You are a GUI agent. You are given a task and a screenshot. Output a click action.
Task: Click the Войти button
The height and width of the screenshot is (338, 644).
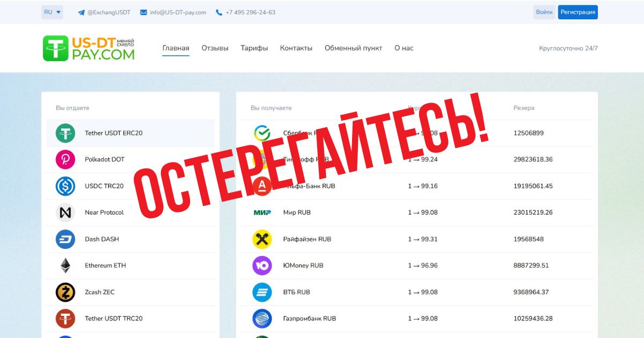pos(544,12)
